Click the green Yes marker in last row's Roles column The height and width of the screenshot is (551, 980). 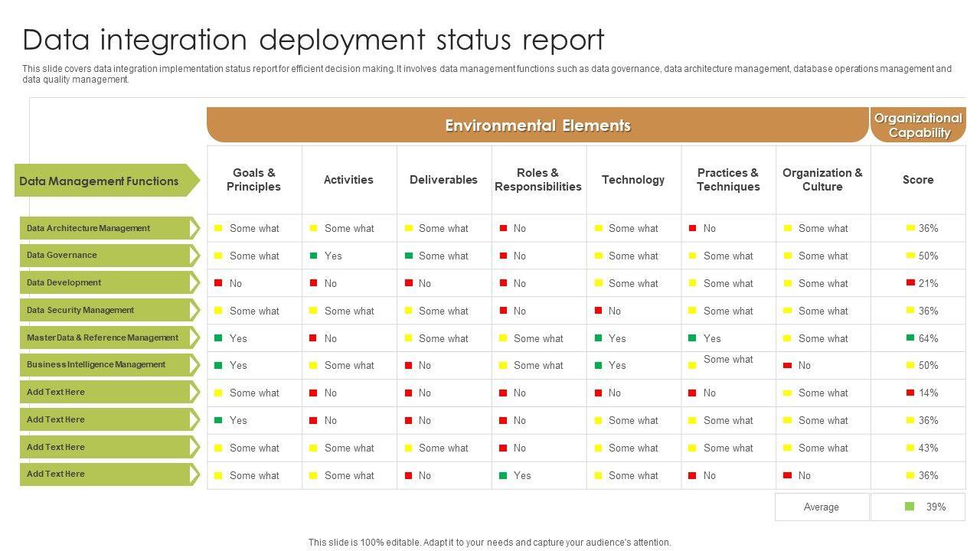coord(503,475)
